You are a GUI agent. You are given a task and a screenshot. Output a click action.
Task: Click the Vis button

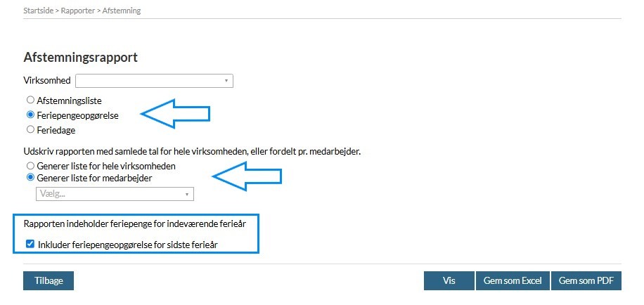click(x=449, y=280)
